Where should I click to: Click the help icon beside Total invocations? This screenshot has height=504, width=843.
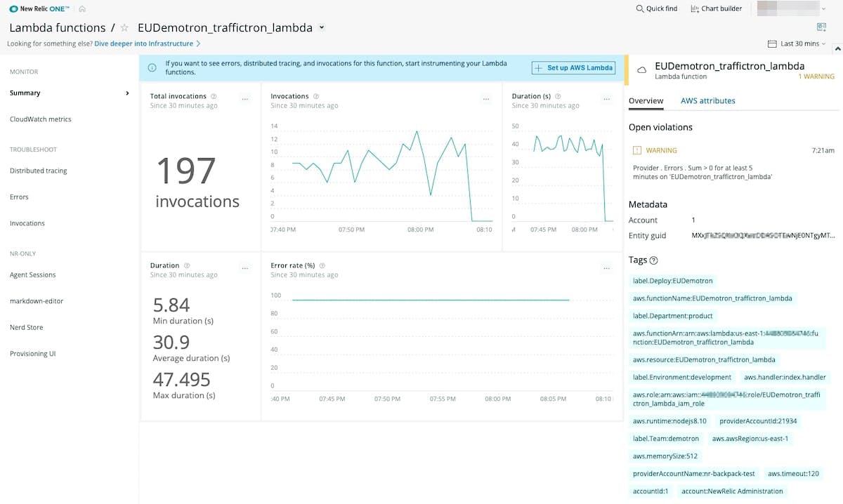(214, 96)
